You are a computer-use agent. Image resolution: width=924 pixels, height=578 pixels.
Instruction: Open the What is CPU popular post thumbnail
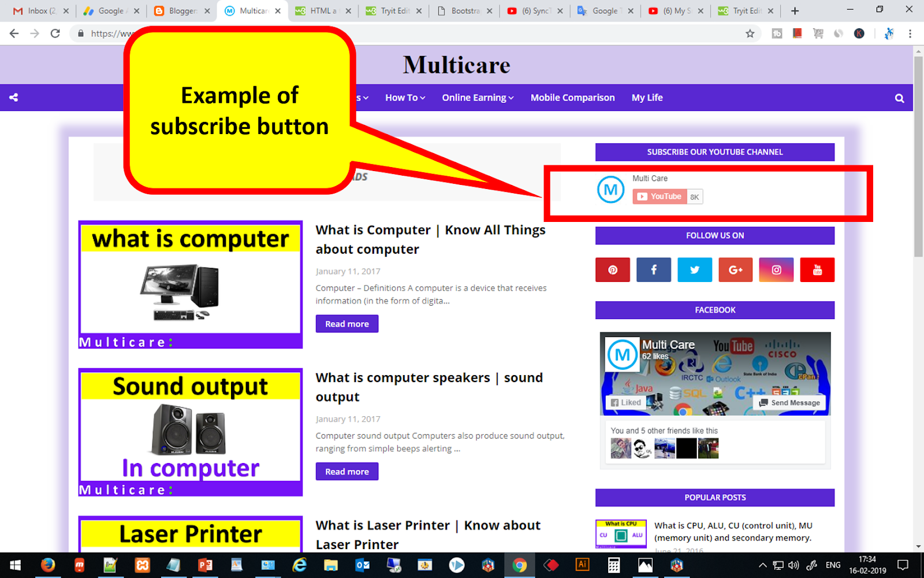coord(621,534)
